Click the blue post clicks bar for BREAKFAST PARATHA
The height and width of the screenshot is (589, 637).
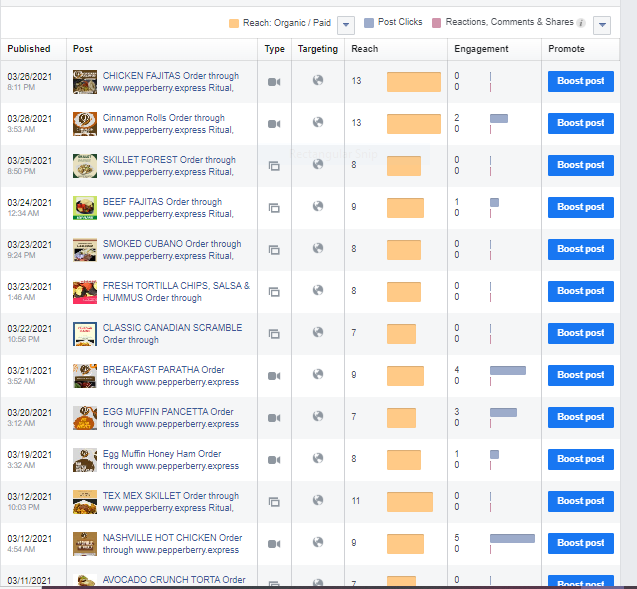click(508, 370)
